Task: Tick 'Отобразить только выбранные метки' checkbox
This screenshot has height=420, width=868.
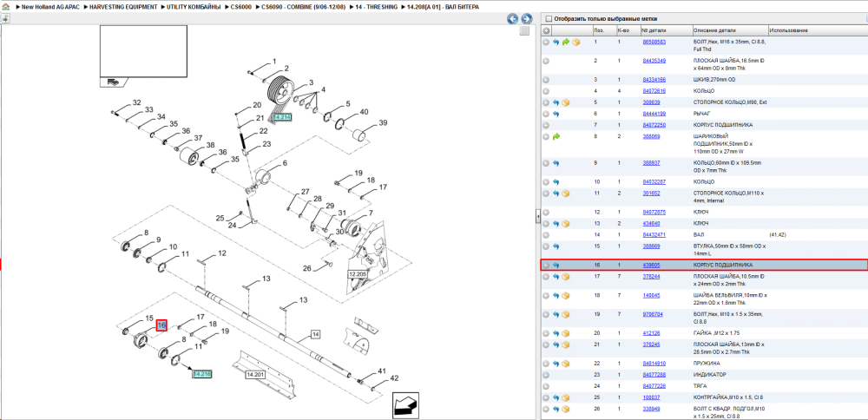Action: click(549, 18)
